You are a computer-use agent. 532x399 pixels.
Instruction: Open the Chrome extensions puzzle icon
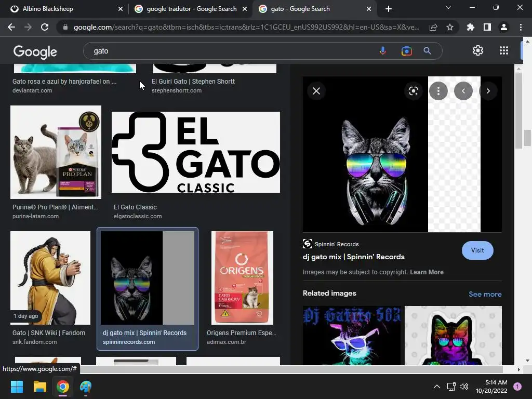471,27
